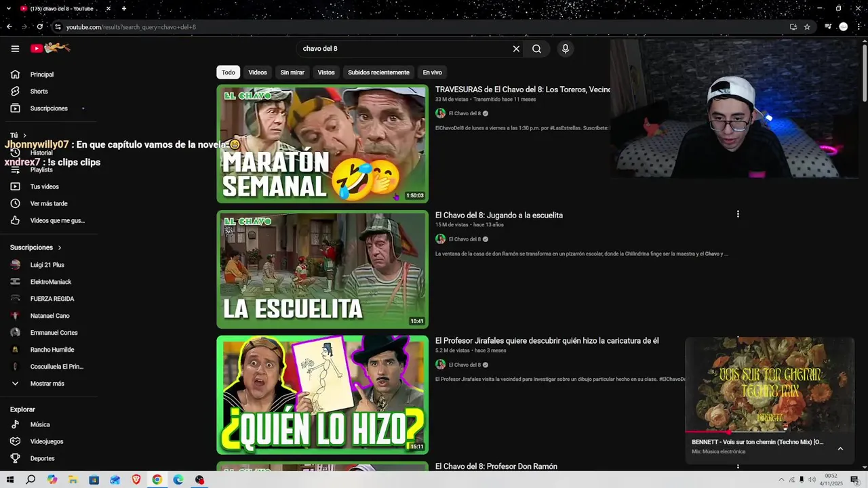The height and width of the screenshot is (488, 868).
Task: Bookmark this page with the star icon
Action: pyautogui.click(x=807, y=27)
